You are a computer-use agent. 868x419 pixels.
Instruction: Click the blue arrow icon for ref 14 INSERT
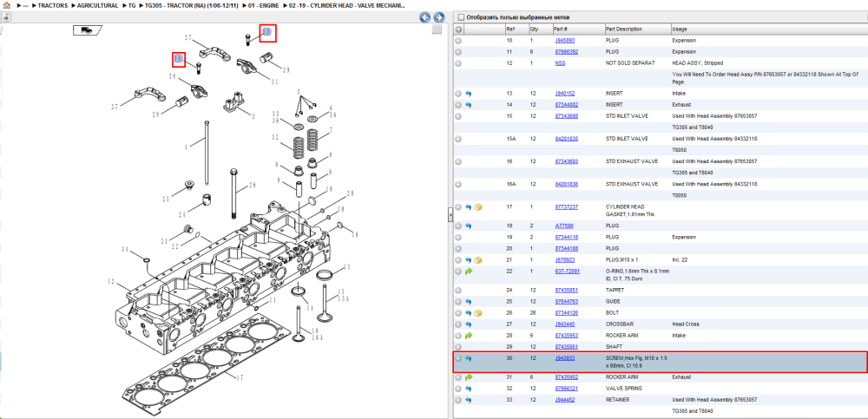click(469, 105)
